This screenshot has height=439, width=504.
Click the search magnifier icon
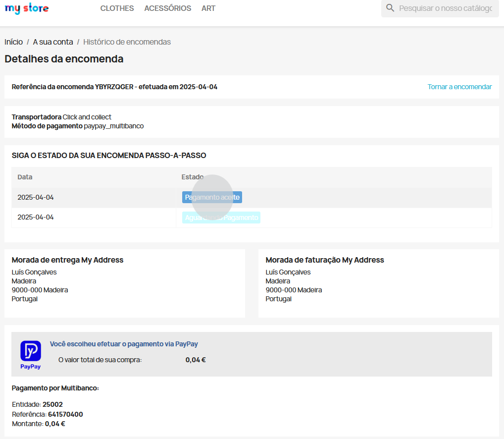(x=390, y=8)
